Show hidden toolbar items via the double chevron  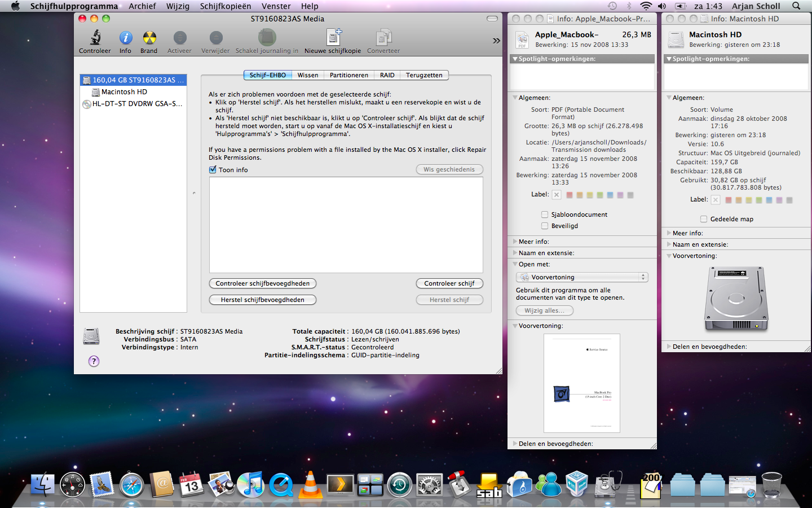496,41
